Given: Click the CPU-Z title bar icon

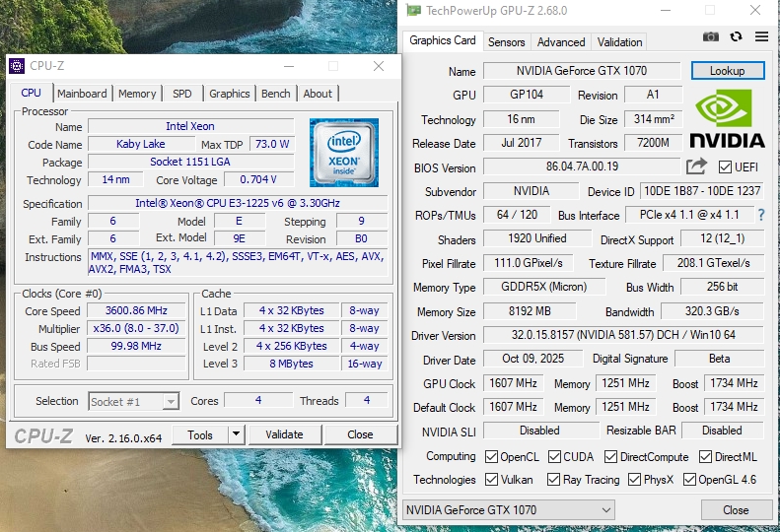Looking at the screenshot, I should pyautogui.click(x=18, y=66).
